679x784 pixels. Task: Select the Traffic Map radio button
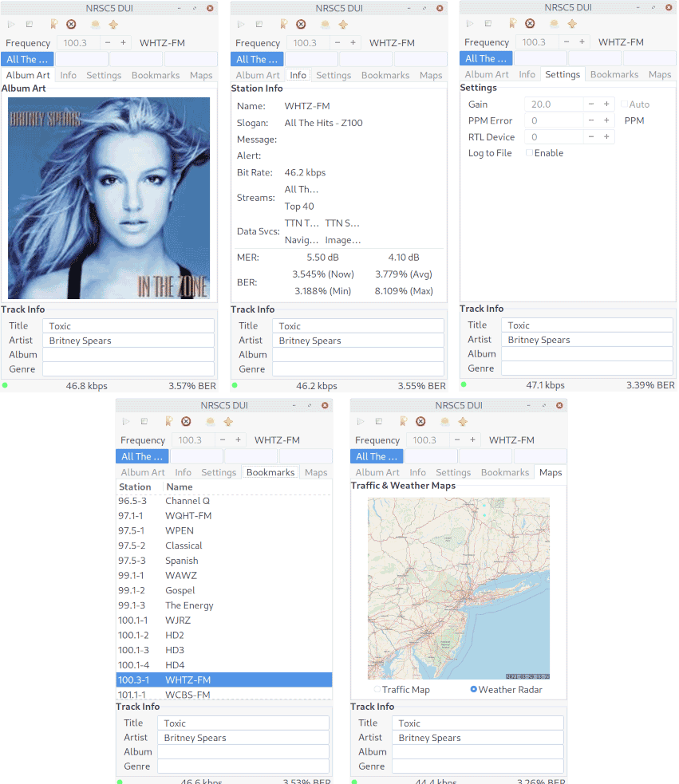377,690
